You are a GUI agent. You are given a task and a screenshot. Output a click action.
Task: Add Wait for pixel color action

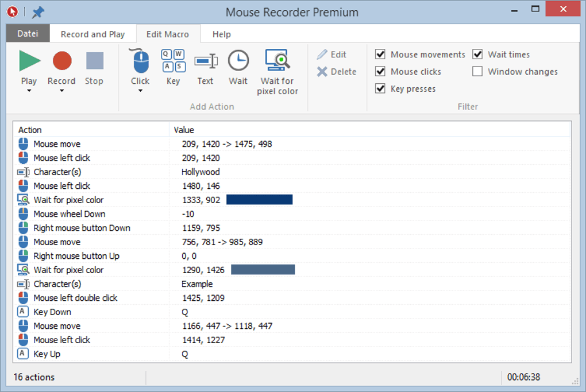(277, 60)
